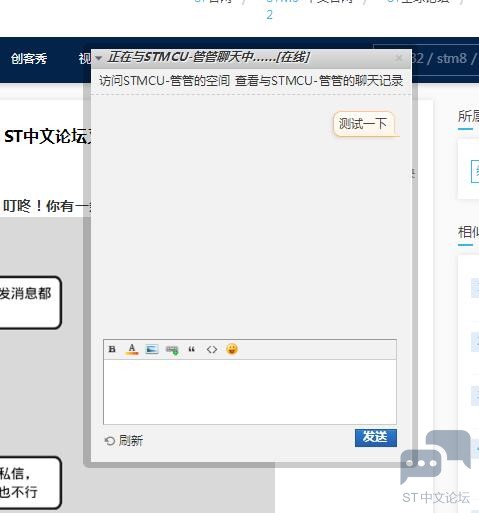This screenshot has width=479, height=513.
Task: Open the emoji smiley picker
Action: [232, 349]
